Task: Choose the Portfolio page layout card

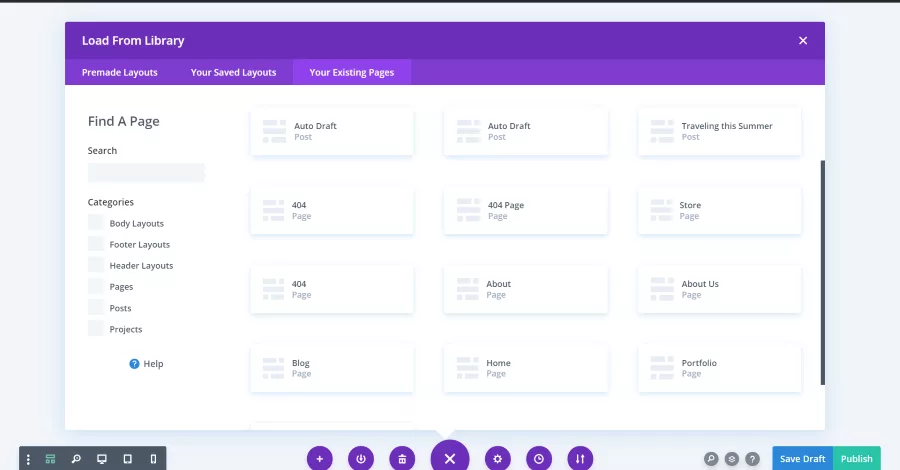Action: pos(719,368)
